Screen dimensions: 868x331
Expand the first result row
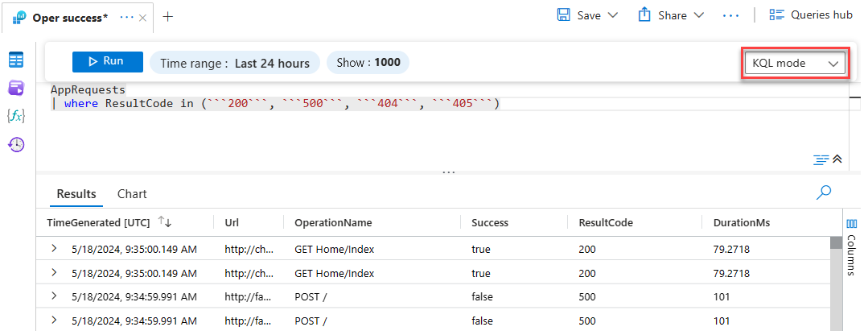tap(54, 249)
